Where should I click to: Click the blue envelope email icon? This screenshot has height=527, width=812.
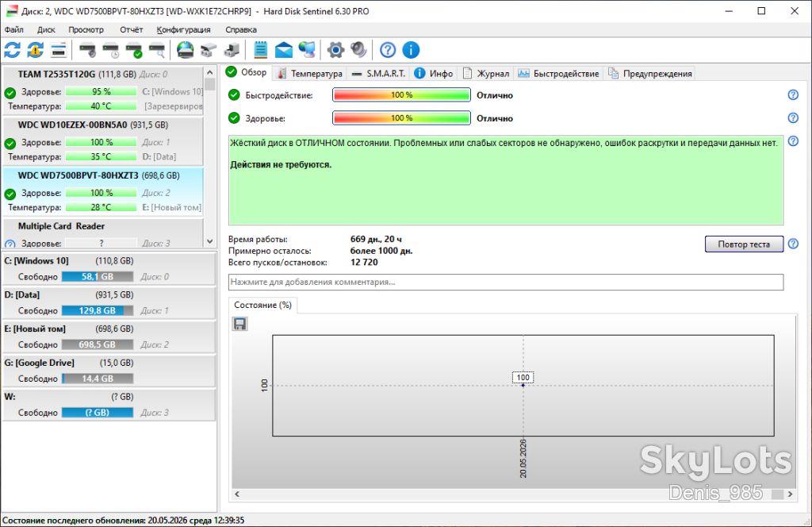coord(283,50)
